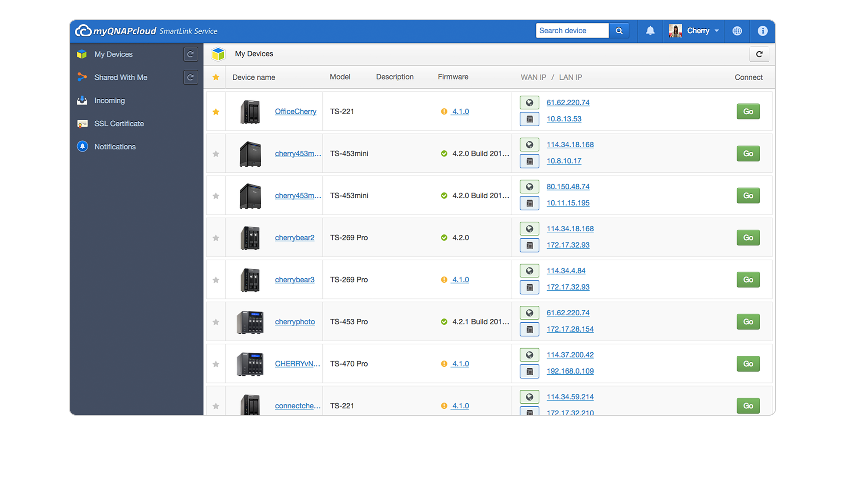Open the notifications bell icon
Viewport: 845px width, 504px height.
[x=650, y=31]
